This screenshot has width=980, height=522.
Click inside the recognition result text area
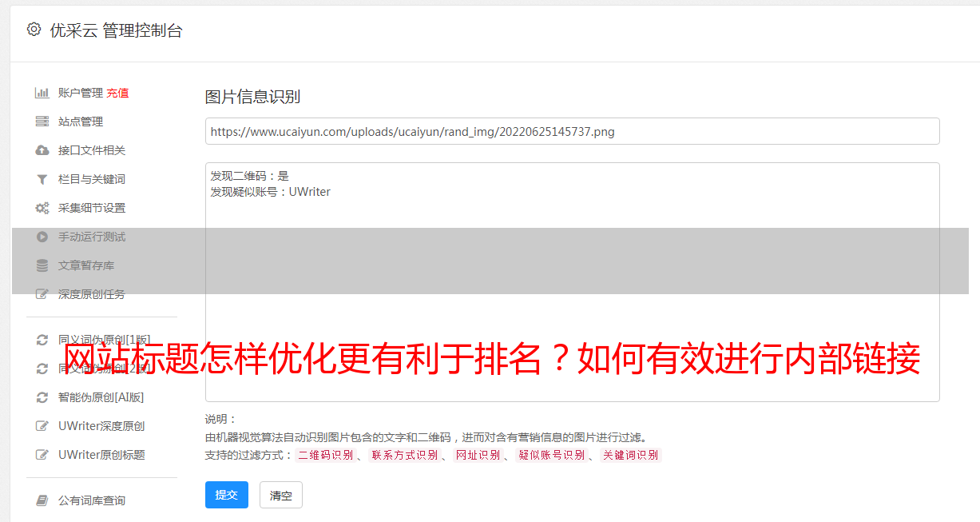coord(572,282)
